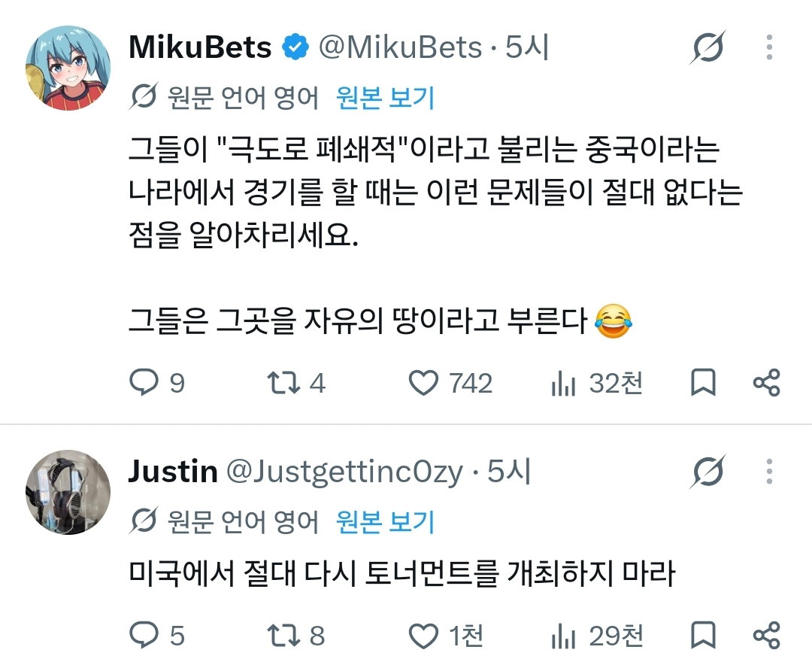Share Justin's tweet
This screenshot has height=668, width=812.
point(766,635)
